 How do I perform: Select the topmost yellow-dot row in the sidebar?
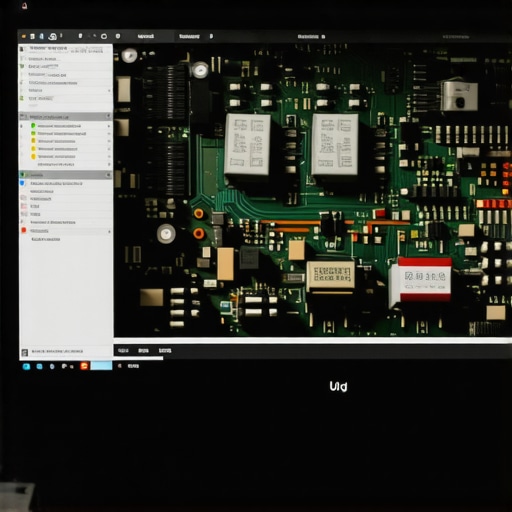coord(66,141)
